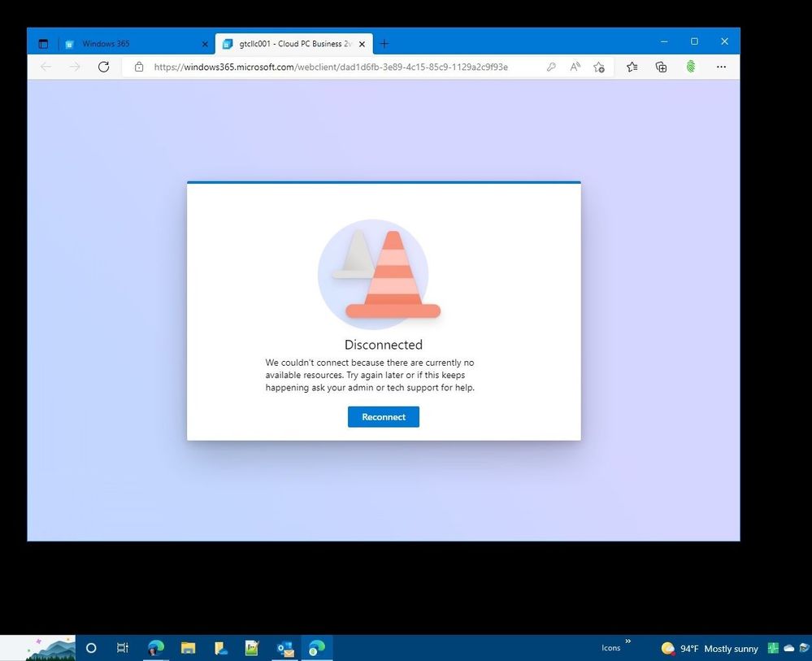The image size is (812, 661).
Task: Click the green fingerprint extension icon
Action: (x=692, y=67)
